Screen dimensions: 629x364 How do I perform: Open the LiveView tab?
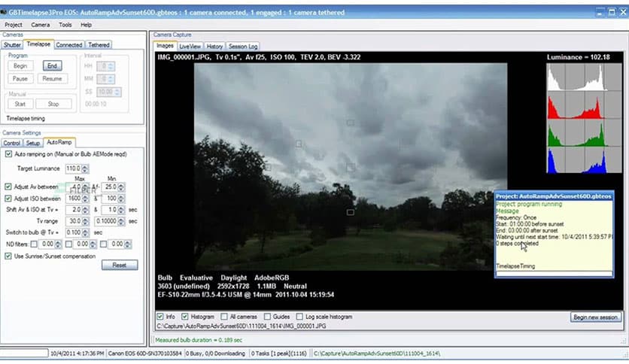(190, 47)
